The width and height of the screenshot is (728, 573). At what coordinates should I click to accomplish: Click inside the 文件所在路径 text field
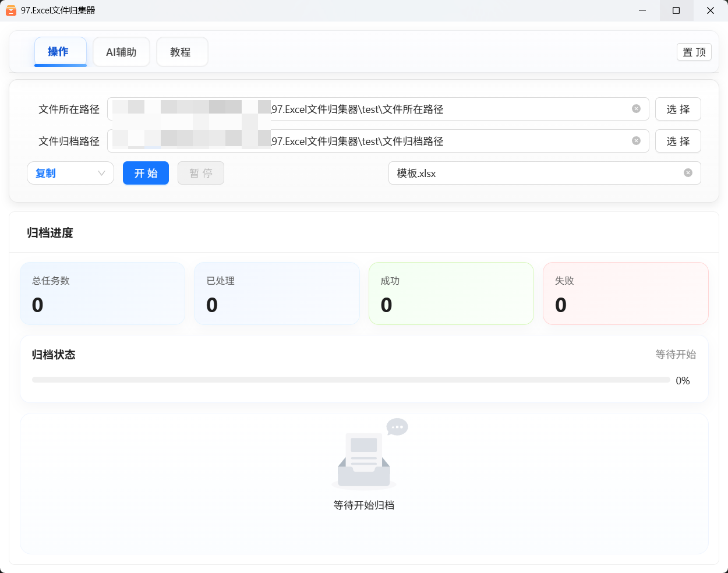pos(448,109)
